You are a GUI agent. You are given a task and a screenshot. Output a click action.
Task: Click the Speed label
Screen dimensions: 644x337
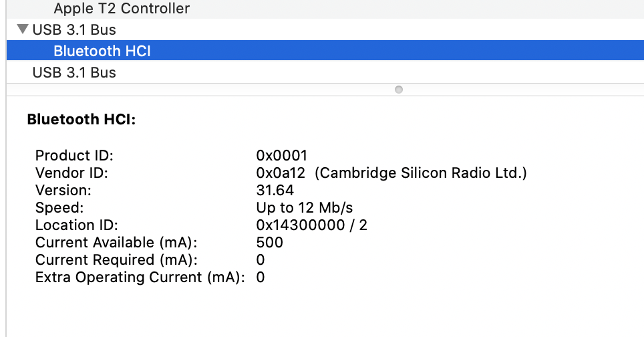(59, 208)
